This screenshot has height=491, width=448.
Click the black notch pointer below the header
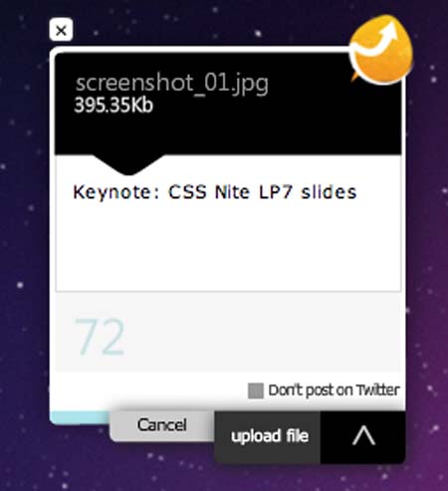tap(128, 164)
